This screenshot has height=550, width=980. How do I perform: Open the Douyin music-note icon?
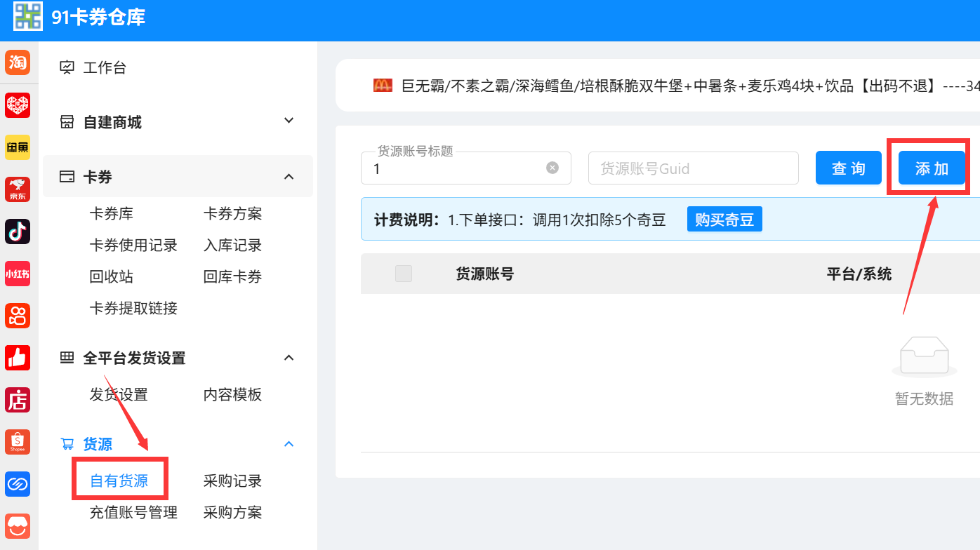pos(18,232)
